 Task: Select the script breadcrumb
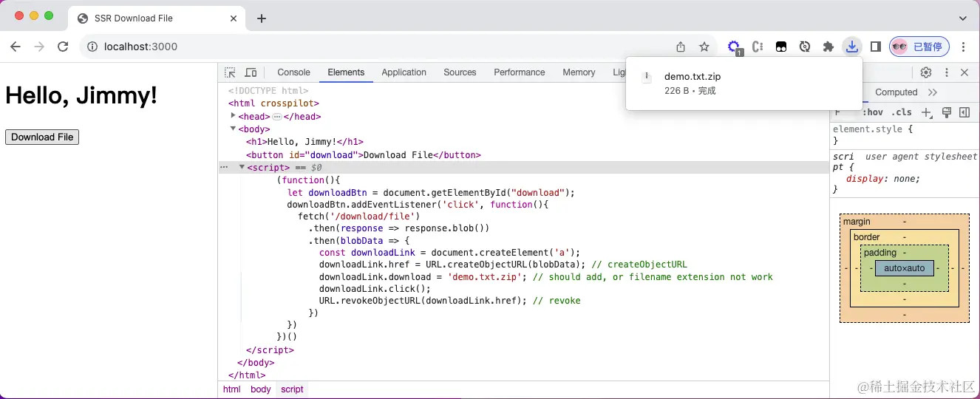pos(292,389)
